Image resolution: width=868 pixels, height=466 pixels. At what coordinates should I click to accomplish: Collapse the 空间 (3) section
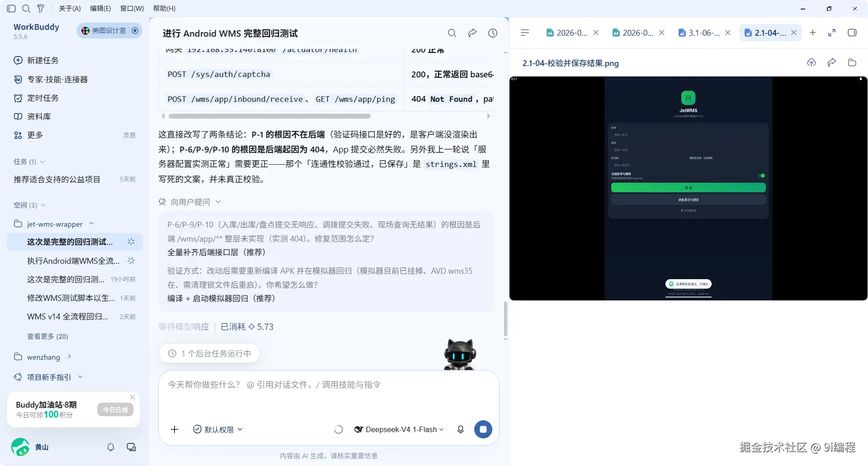[43, 205]
